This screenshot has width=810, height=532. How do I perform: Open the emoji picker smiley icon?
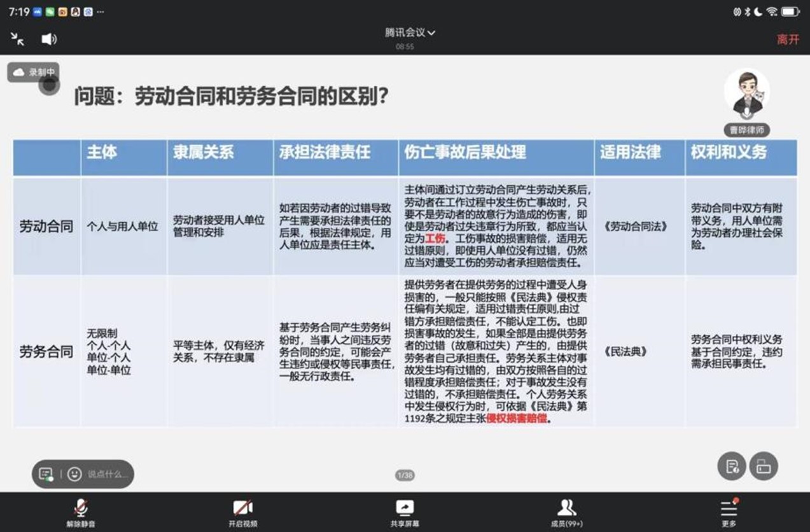tap(74, 474)
